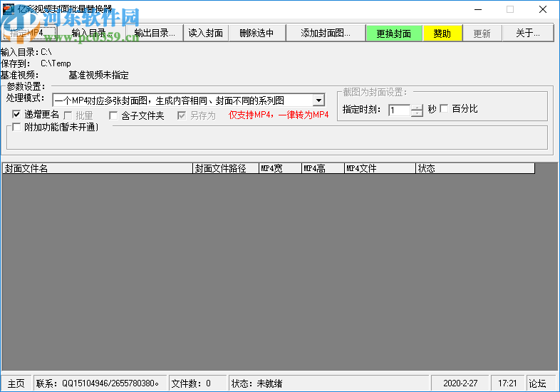
Task: Click the MP4宽 column header
Action: point(281,168)
